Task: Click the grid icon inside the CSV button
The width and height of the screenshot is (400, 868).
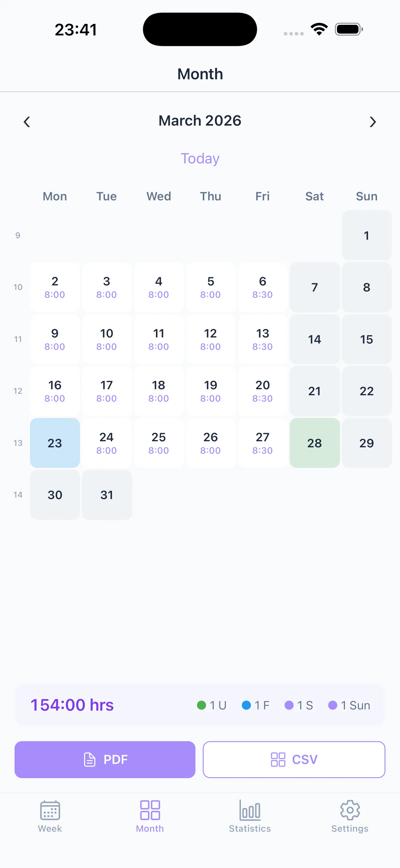Action: tap(278, 760)
